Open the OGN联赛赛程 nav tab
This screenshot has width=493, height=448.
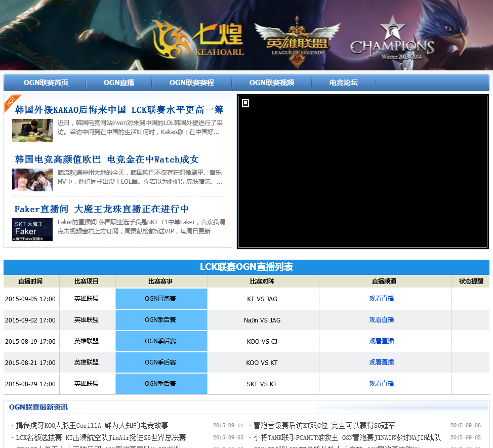pos(192,83)
